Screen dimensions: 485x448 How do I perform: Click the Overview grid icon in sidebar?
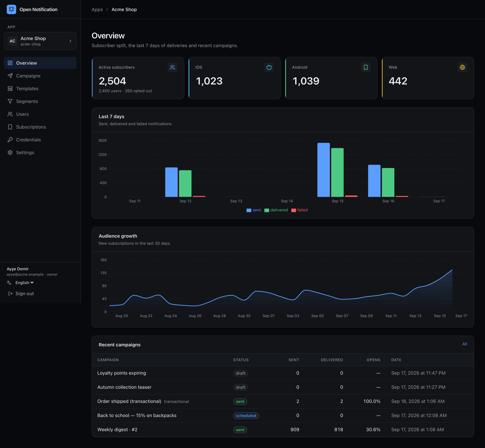(10, 63)
